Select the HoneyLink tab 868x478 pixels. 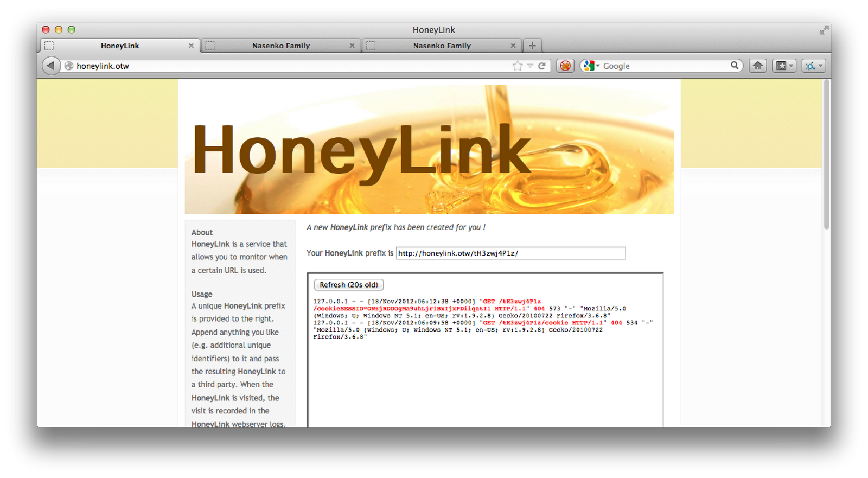[x=119, y=46]
